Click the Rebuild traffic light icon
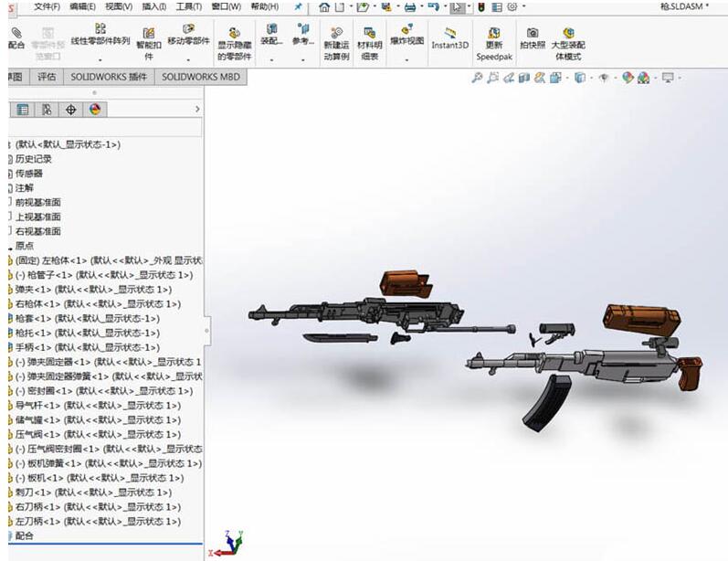Image resolution: width=728 pixels, height=561 pixels. pos(481,7)
